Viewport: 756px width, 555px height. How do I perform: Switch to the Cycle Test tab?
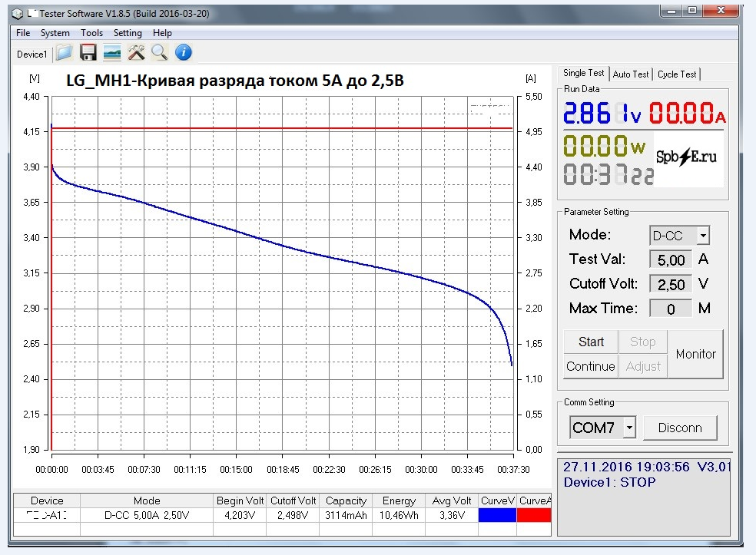click(676, 74)
